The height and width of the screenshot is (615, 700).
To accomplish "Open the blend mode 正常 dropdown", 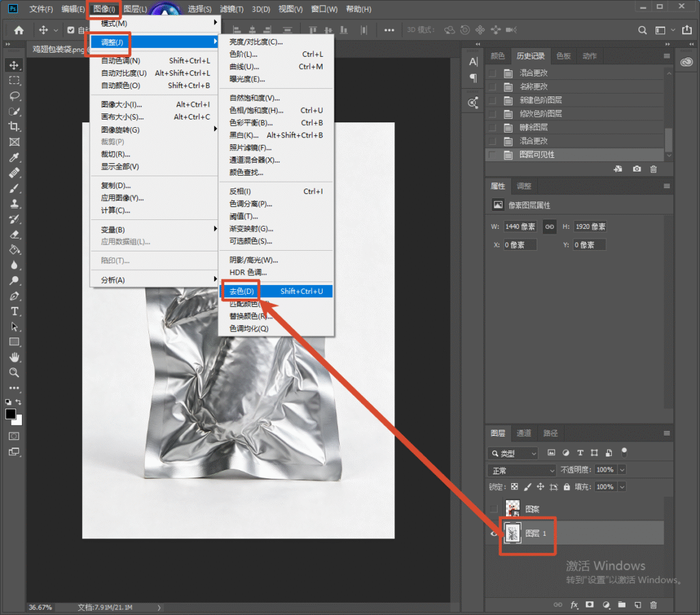I will 522,470.
